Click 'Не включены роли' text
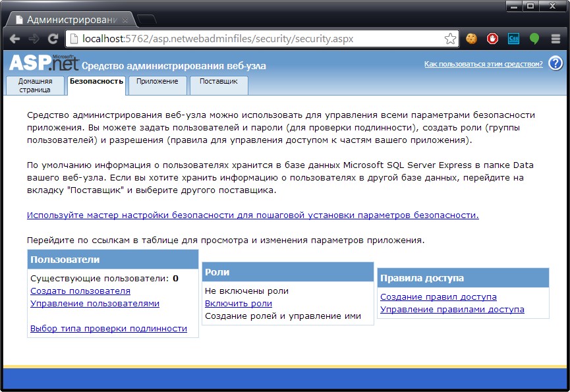The image size is (570, 392). pyautogui.click(x=247, y=291)
